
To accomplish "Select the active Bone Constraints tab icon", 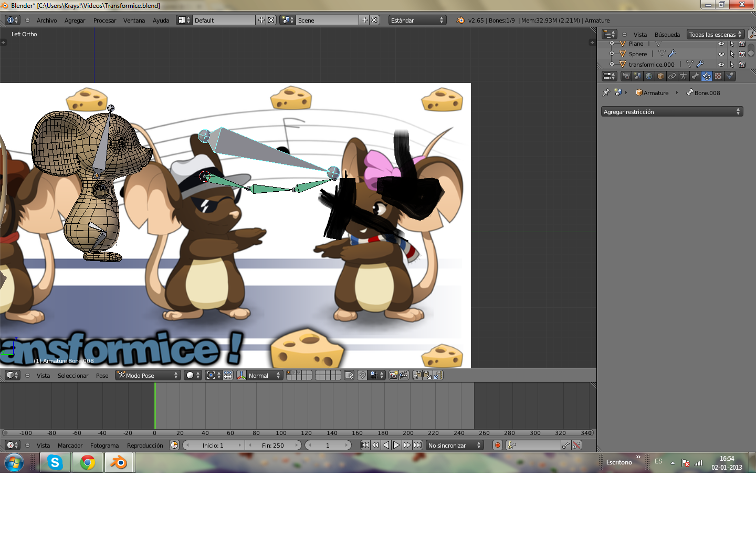I will click(707, 76).
